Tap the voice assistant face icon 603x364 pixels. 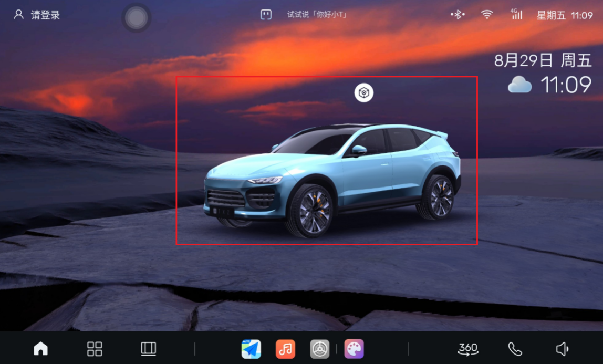pos(266,15)
